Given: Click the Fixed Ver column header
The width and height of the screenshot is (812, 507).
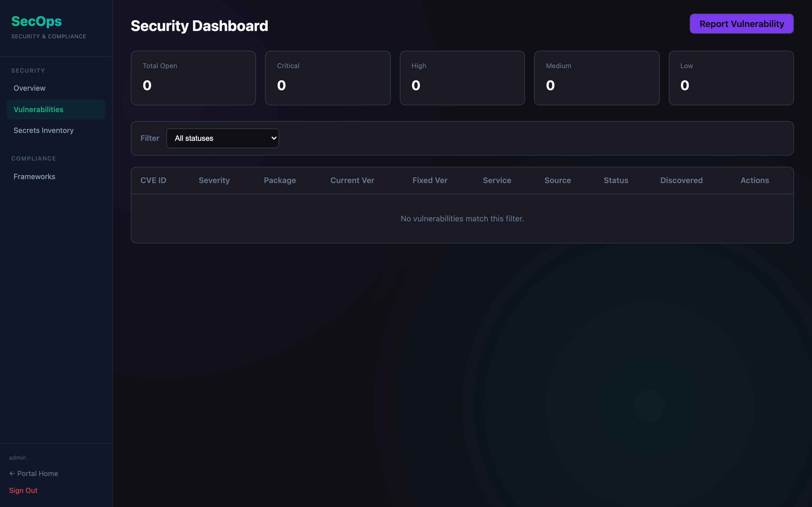Looking at the screenshot, I should pyautogui.click(x=430, y=180).
